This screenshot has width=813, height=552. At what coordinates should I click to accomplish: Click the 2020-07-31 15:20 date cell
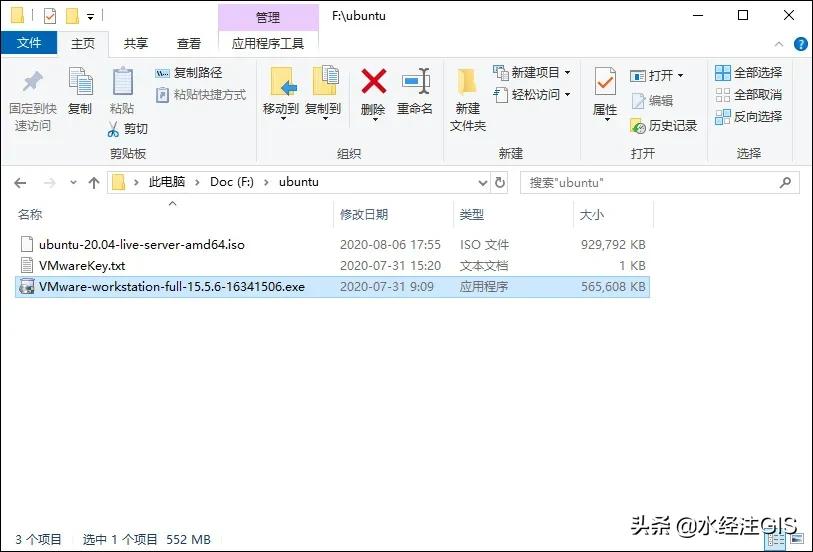click(390, 265)
